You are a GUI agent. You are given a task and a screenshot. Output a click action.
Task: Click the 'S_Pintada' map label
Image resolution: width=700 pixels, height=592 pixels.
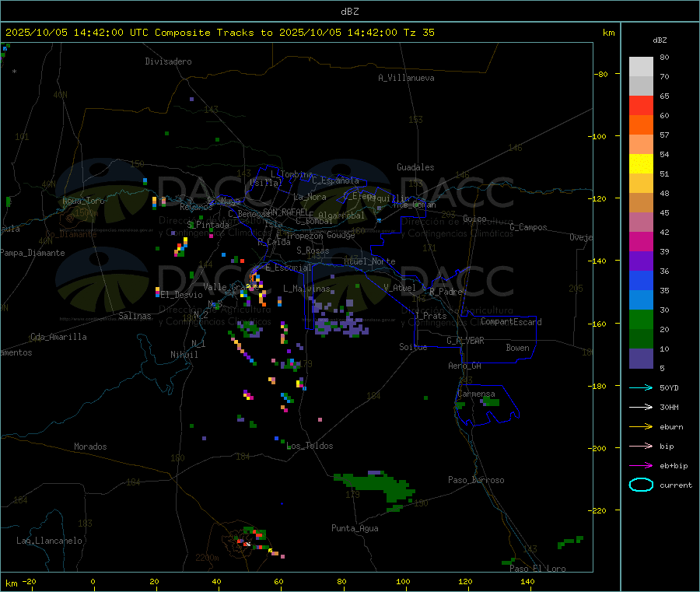click(x=208, y=225)
